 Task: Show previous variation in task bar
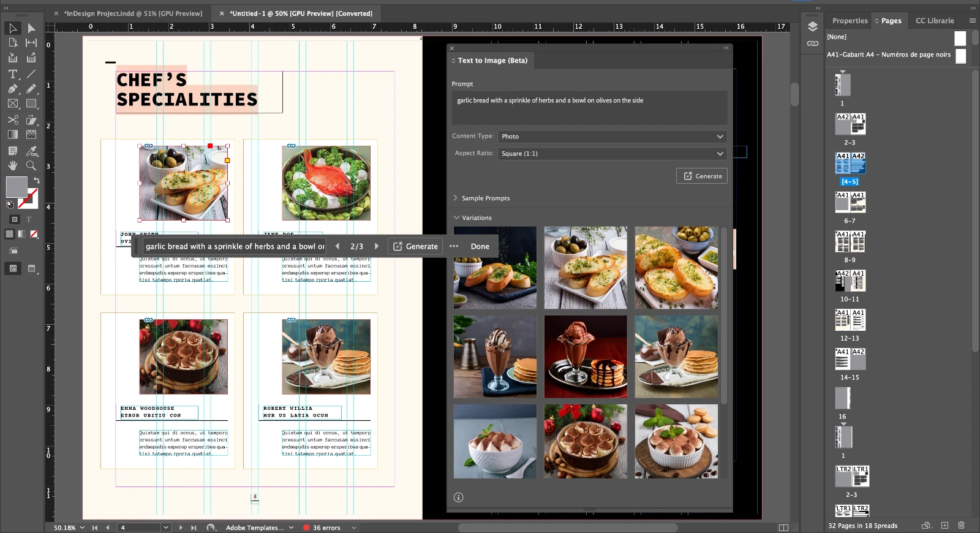[x=337, y=246]
